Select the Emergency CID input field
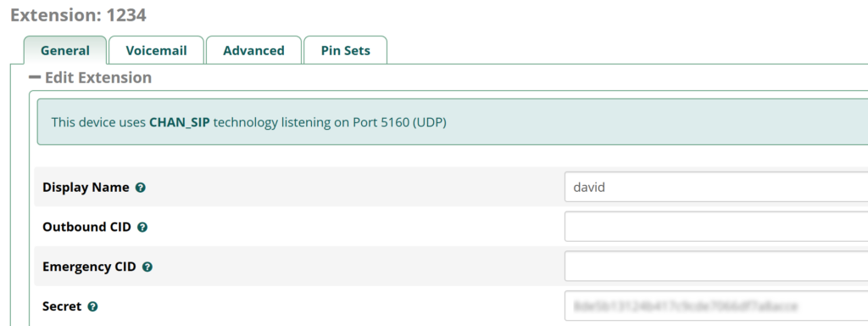This screenshot has height=326, width=868. point(716,266)
